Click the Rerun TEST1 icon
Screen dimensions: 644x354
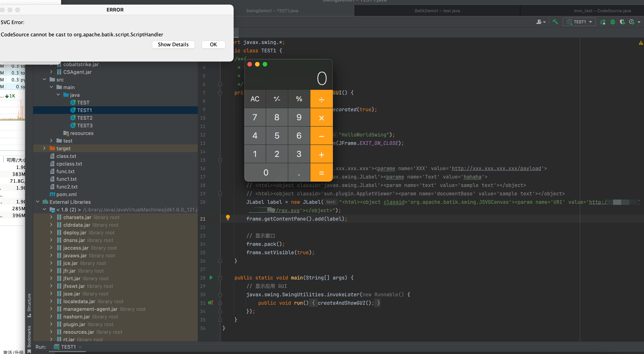point(603,22)
